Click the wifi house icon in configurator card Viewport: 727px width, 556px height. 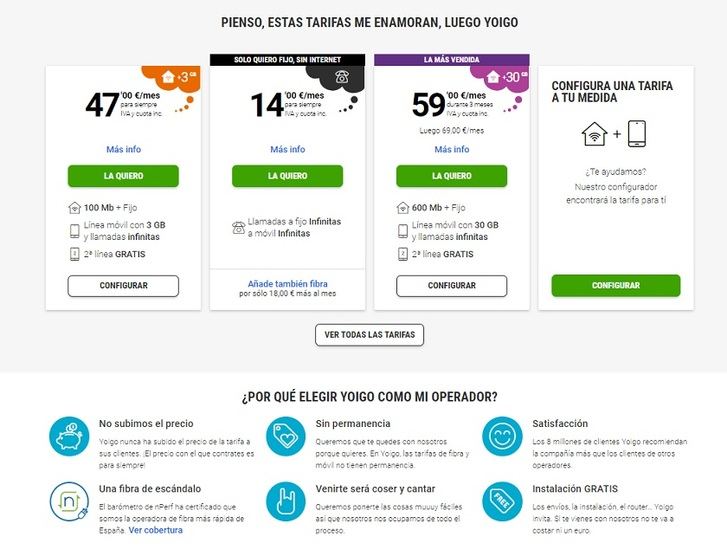click(595, 134)
